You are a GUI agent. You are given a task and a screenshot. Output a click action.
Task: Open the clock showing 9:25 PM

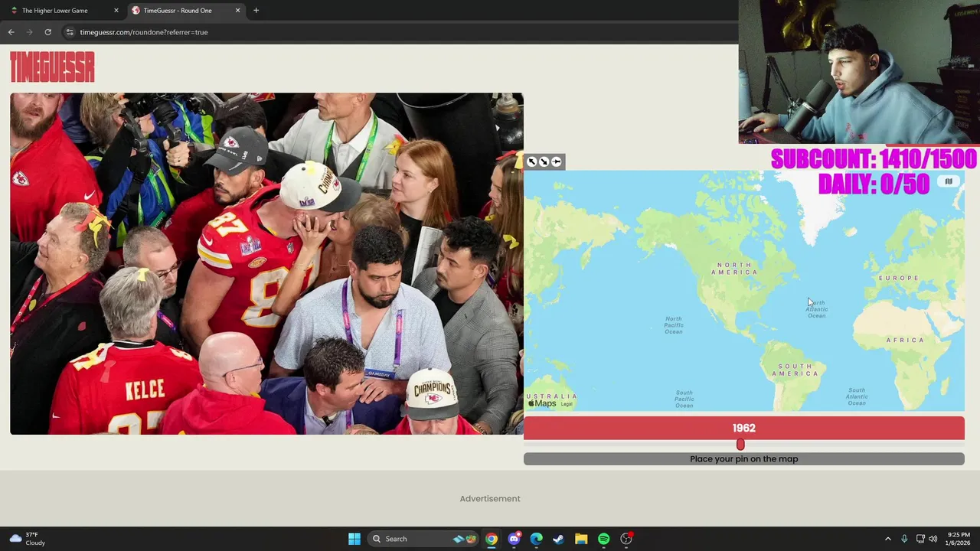pyautogui.click(x=957, y=539)
